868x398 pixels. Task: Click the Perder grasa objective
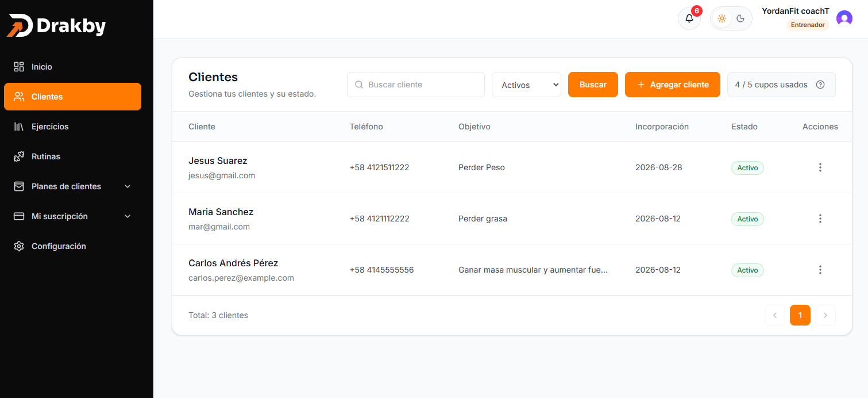[483, 219]
